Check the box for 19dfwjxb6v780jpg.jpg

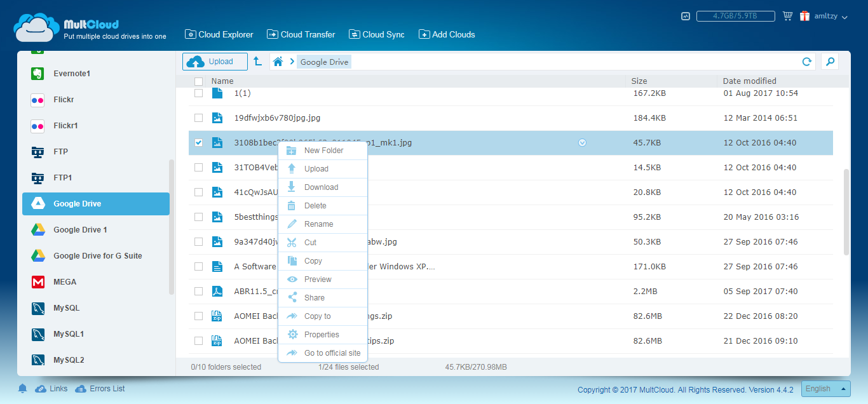199,118
